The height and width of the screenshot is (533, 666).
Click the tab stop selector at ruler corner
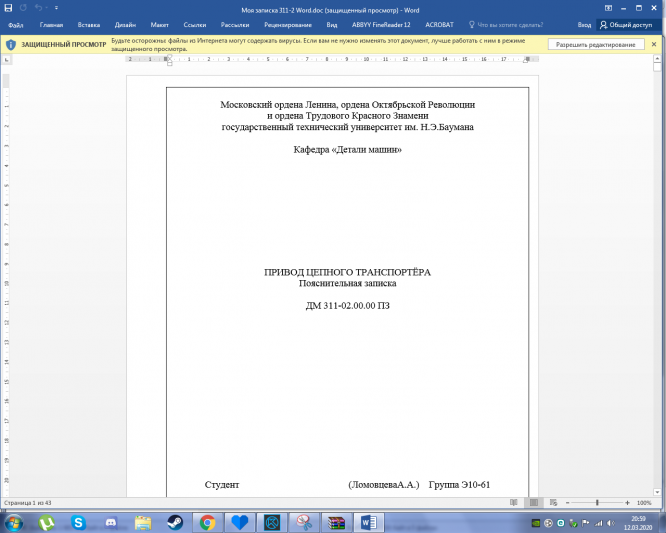[6, 60]
